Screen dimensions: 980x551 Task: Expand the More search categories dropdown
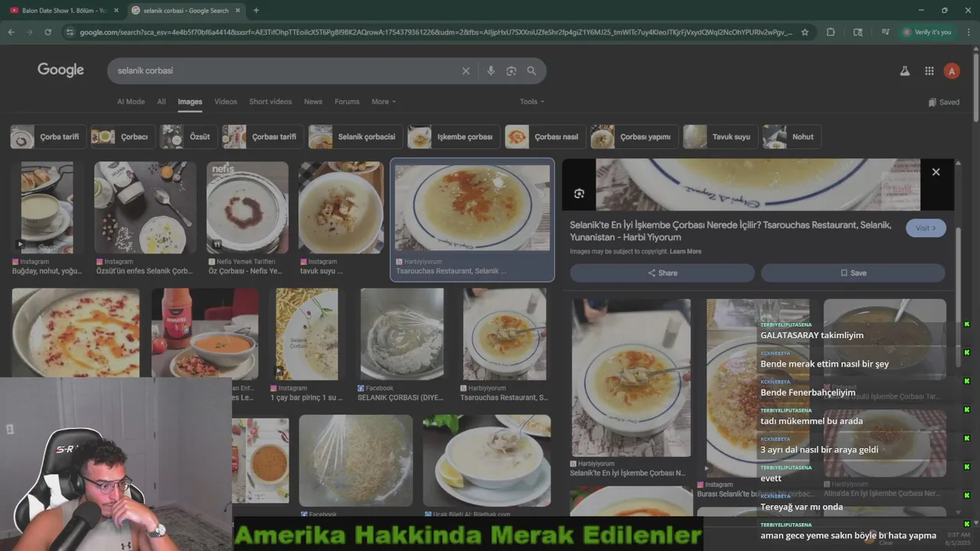tap(384, 102)
